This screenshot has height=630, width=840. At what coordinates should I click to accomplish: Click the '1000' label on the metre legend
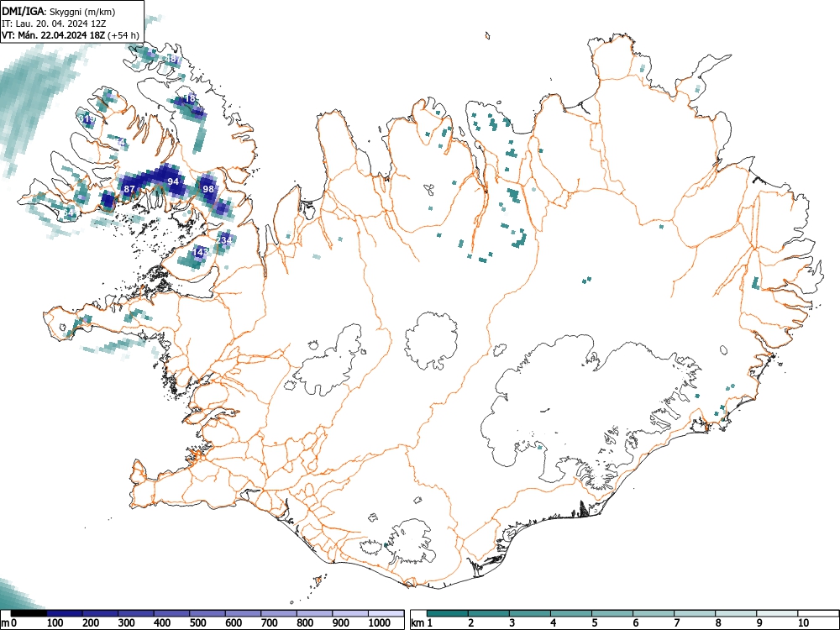click(380, 623)
